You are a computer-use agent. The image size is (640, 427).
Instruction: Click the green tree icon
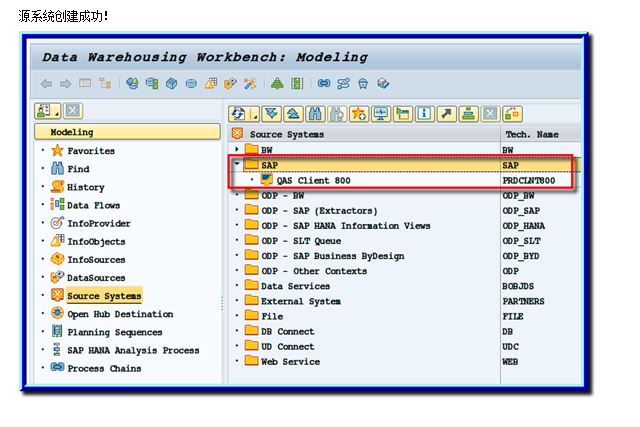277,84
